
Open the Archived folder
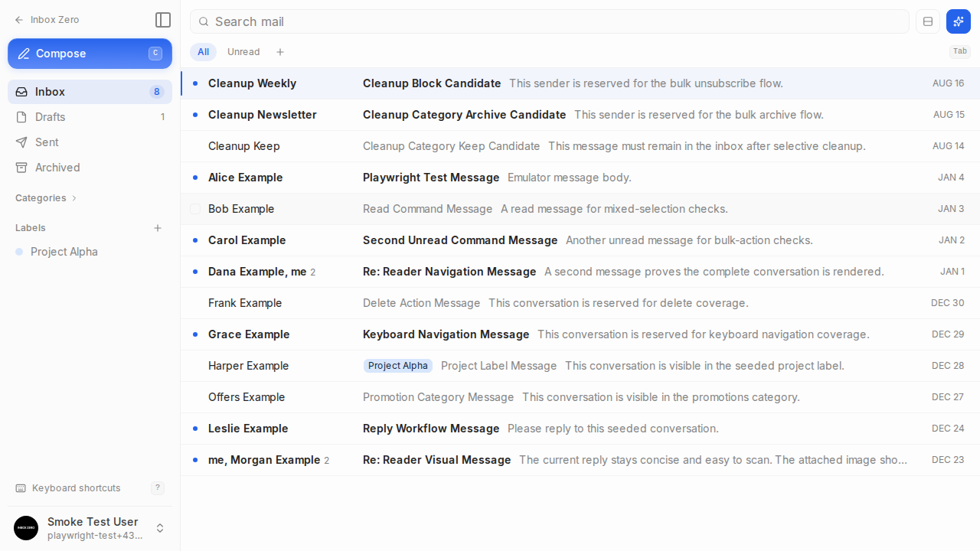[x=90, y=168]
